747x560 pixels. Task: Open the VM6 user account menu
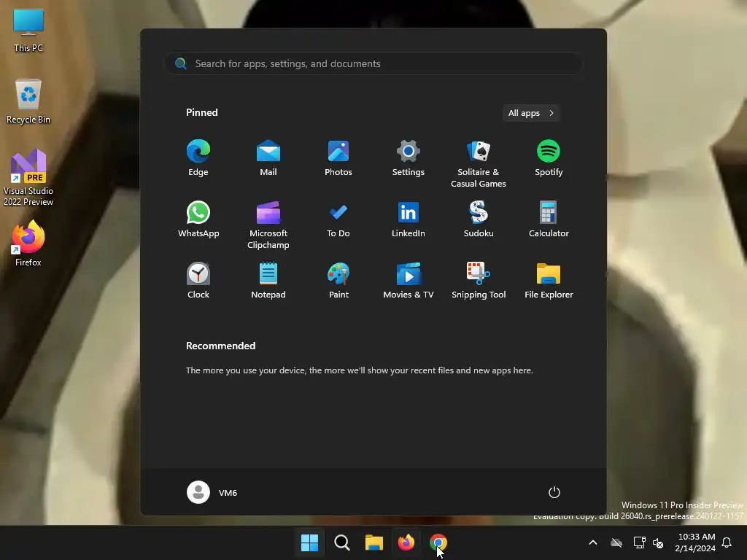click(212, 492)
